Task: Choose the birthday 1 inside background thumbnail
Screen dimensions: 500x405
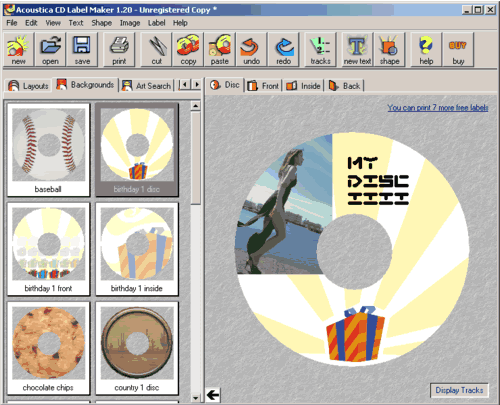Action: click(x=137, y=249)
